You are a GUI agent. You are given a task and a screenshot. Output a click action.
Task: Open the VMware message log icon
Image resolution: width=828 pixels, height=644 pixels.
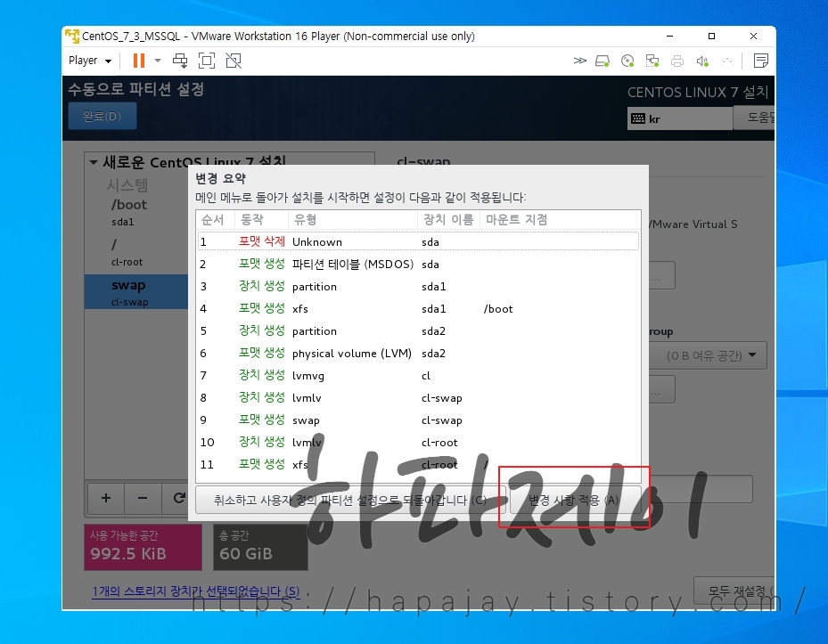tap(761, 61)
